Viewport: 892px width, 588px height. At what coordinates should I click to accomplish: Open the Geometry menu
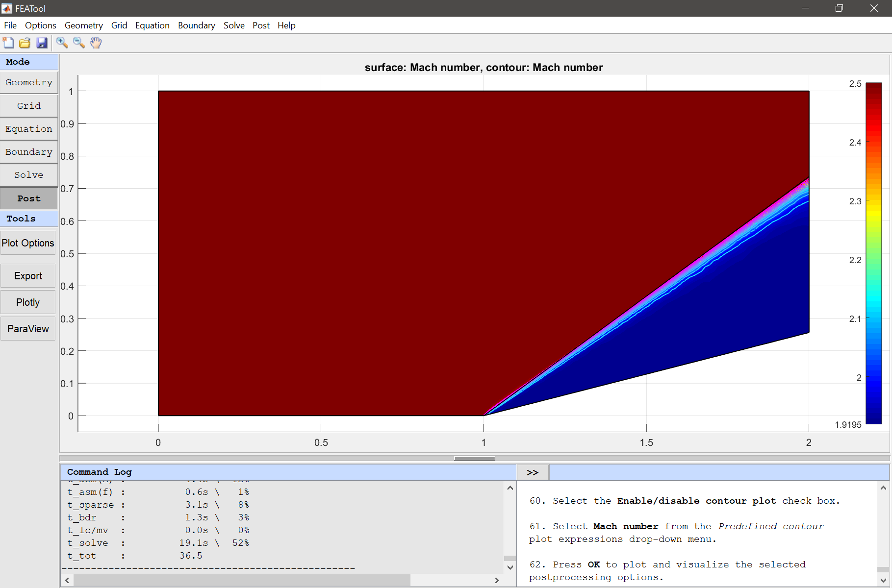coord(84,25)
